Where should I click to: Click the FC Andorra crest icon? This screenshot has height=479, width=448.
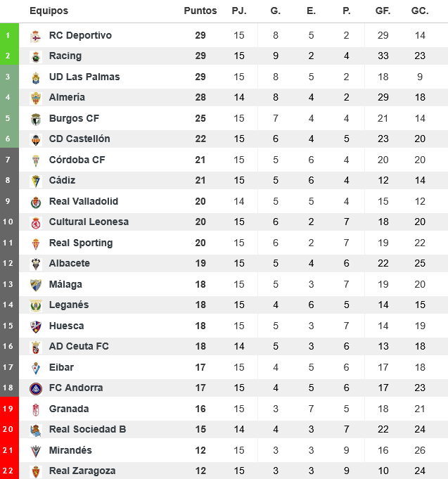point(36,388)
